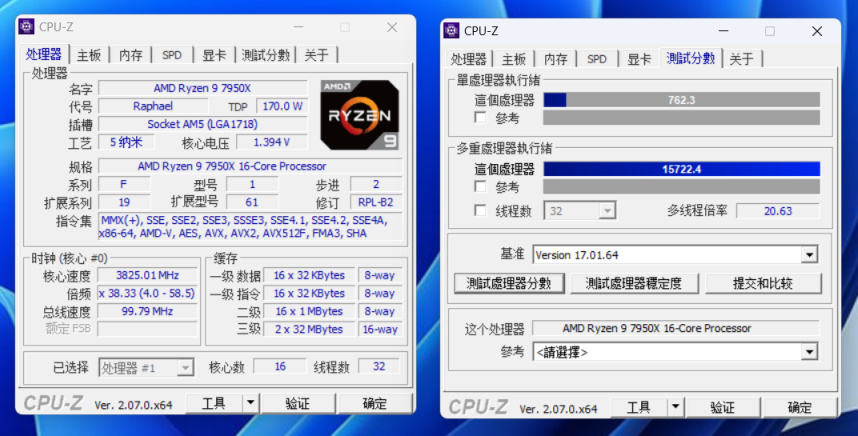Click 測試處理器分數 button
This screenshot has width=858, height=436.
[x=508, y=283]
